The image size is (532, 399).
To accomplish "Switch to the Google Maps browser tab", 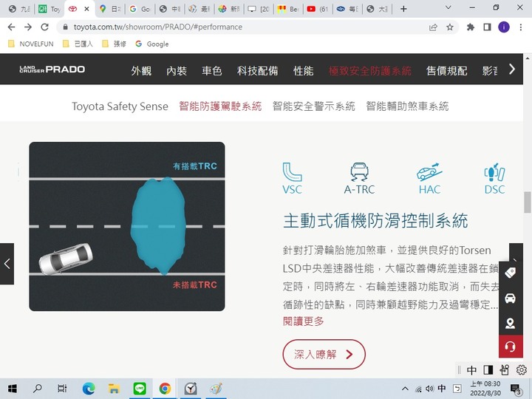I will tap(109, 9).
